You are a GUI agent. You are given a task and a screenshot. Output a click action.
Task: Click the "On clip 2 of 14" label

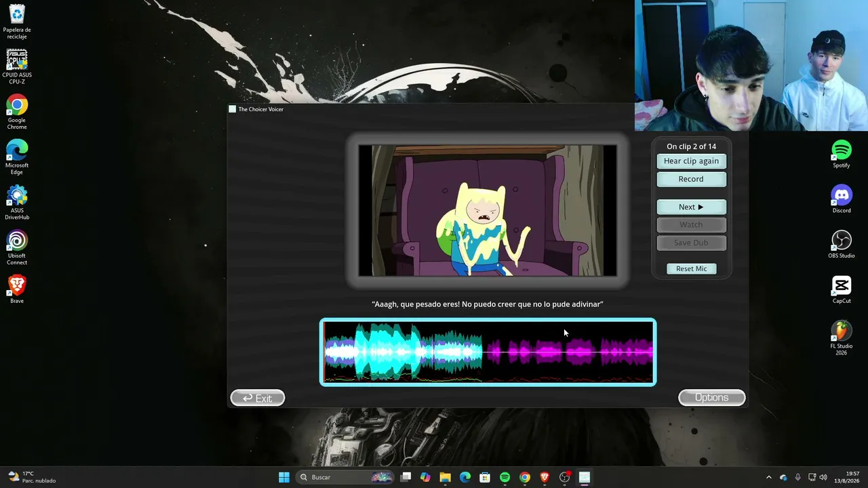(x=691, y=146)
